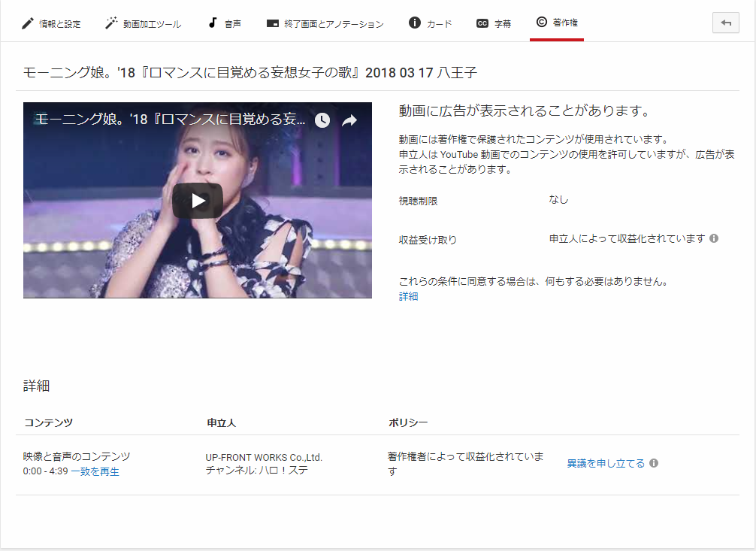Click the music note icon for 音声
Viewport: 756px width, 551px height.
point(213,23)
